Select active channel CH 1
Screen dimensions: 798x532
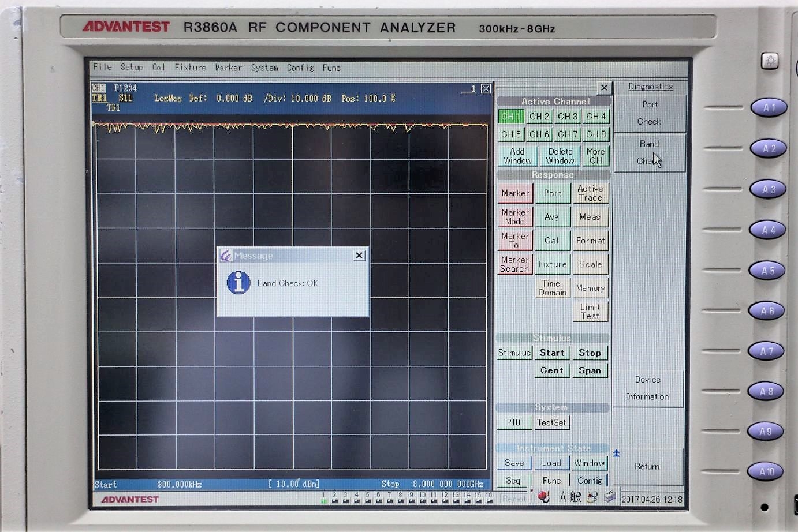coord(510,116)
